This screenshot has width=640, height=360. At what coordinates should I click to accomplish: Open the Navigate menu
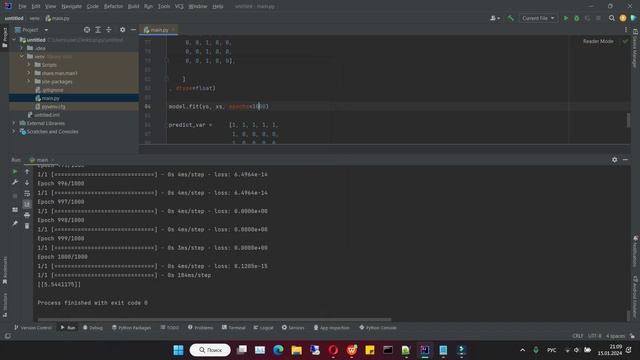pos(71,7)
